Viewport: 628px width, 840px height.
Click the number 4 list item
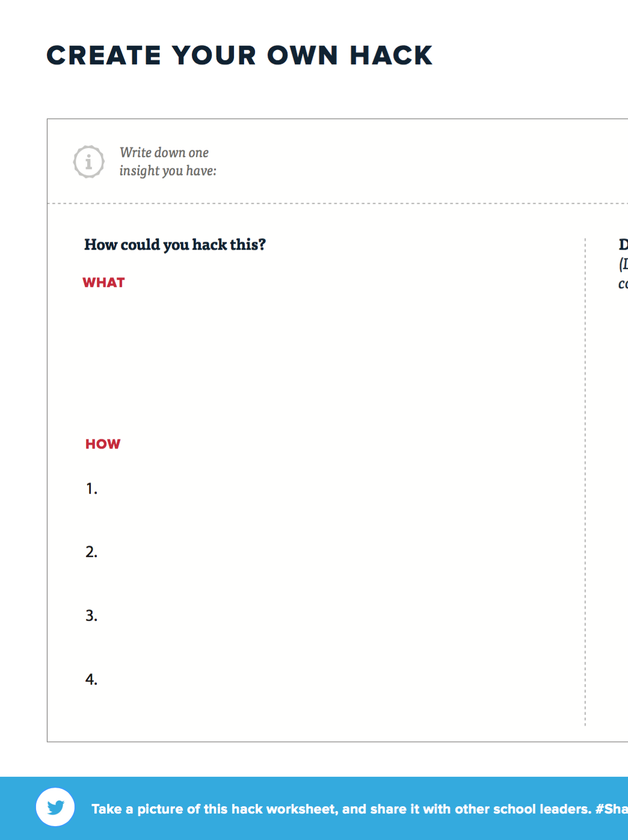[x=91, y=679]
